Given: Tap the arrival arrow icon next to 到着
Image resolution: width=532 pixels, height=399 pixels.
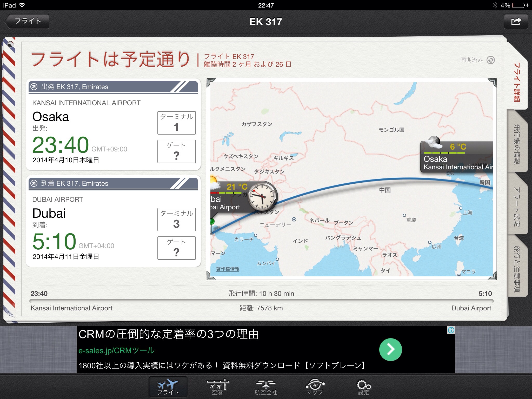Looking at the screenshot, I should point(34,183).
